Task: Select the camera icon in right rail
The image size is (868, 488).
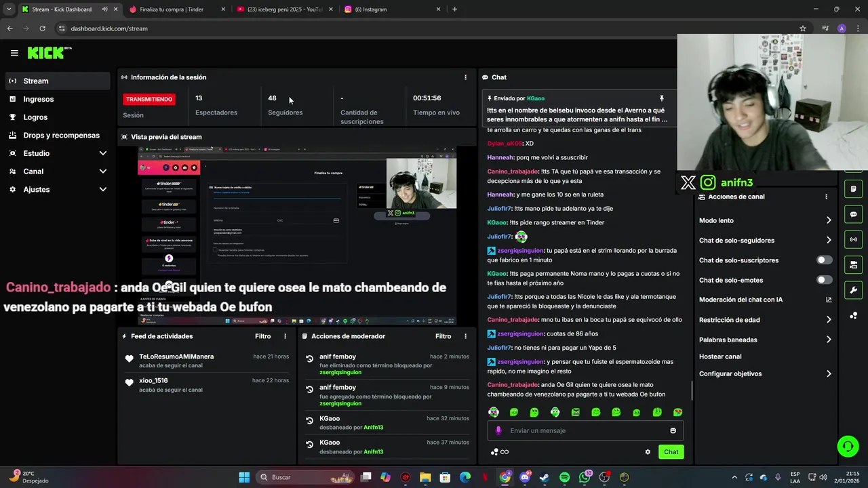Action: tap(853, 264)
